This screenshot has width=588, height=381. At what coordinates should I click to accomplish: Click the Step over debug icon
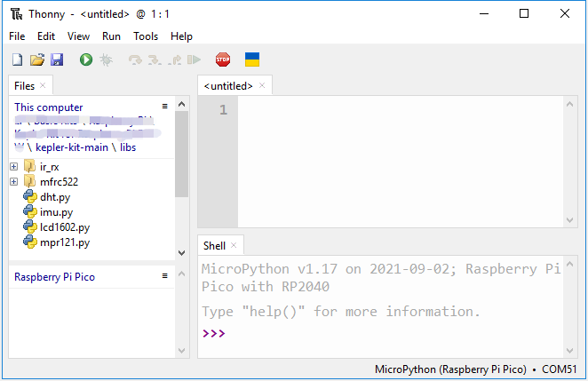[x=135, y=60]
